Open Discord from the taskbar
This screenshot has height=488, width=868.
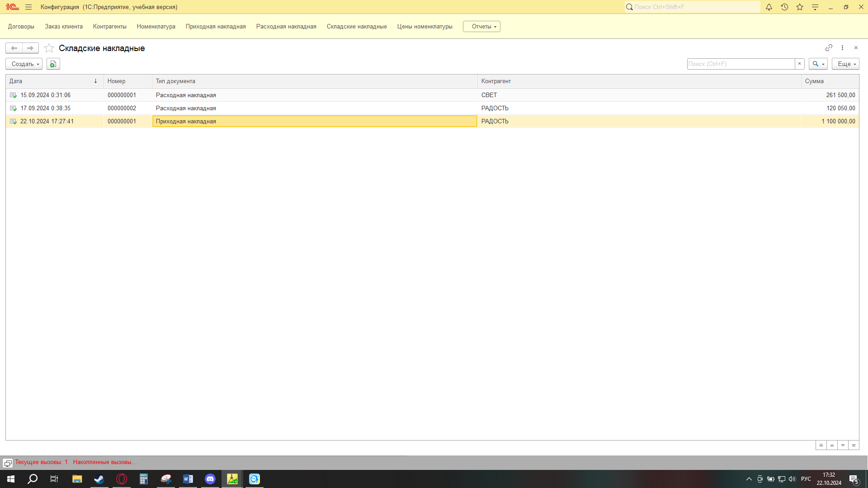click(x=210, y=479)
